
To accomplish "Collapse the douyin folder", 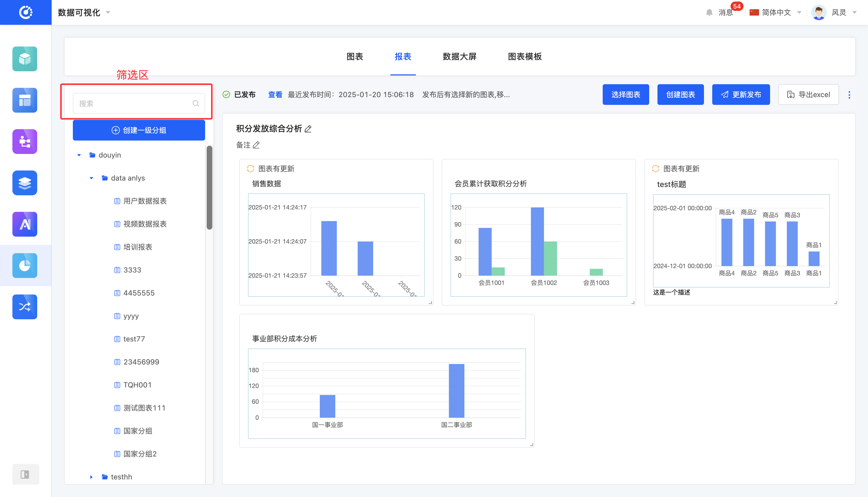I will 79,155.
